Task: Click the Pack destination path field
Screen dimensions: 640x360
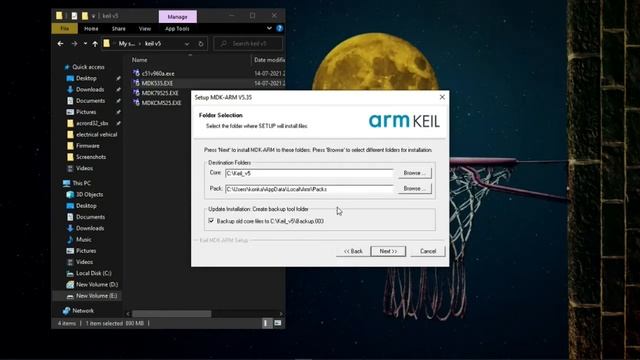Action: 309,189
